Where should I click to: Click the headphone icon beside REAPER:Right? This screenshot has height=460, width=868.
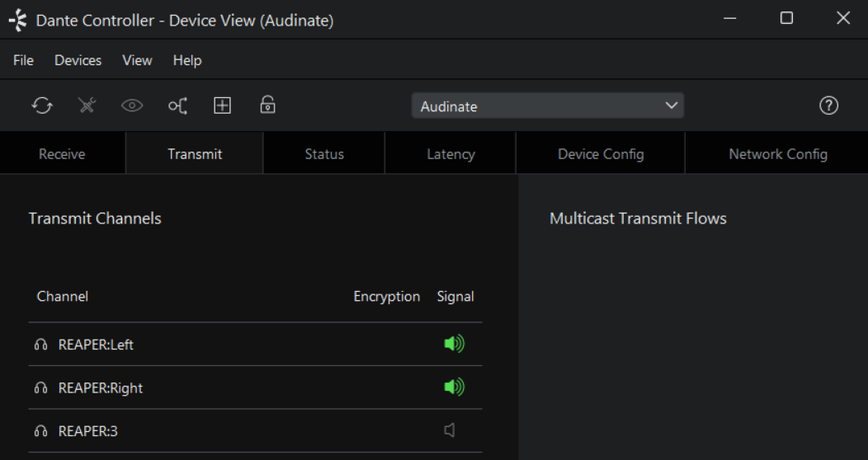(41, 387)
